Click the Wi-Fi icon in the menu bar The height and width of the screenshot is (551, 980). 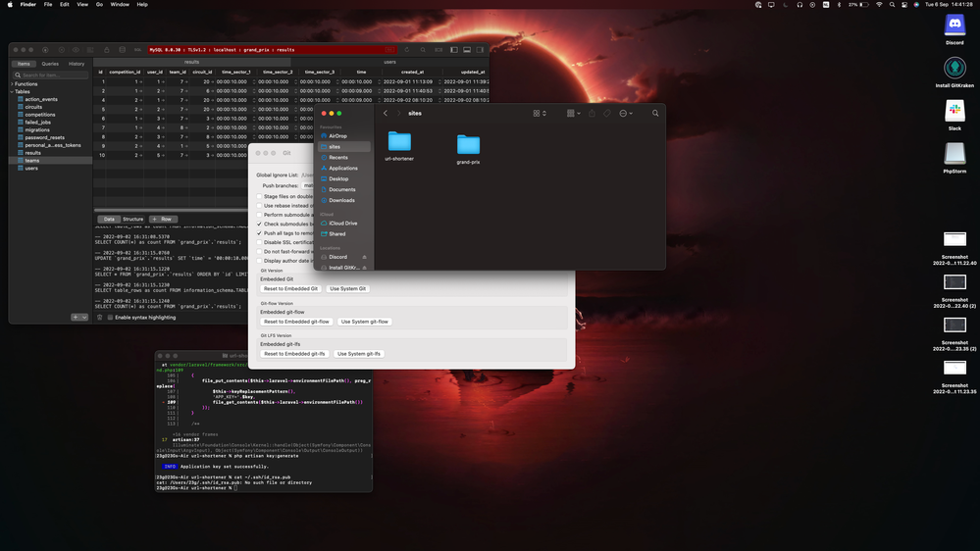tap(879, 5)
